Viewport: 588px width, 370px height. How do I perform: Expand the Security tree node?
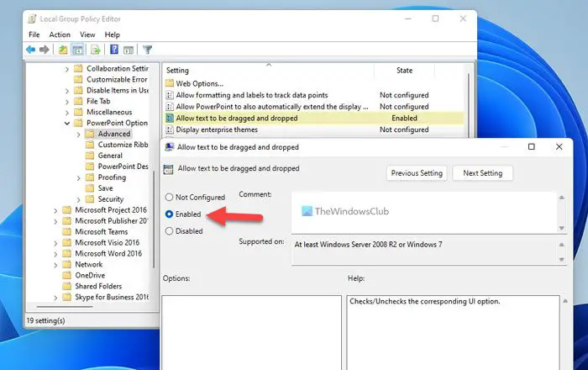click(x=78, y=199)
